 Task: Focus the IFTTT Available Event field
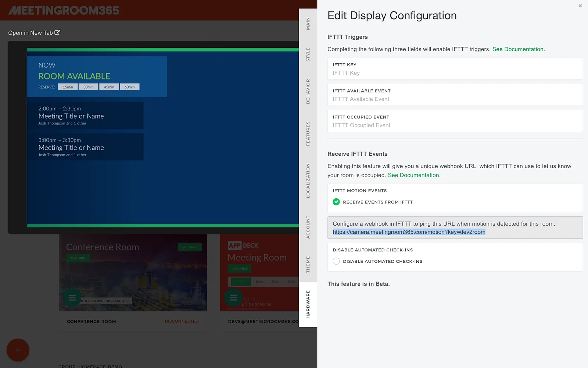[455, 95]
